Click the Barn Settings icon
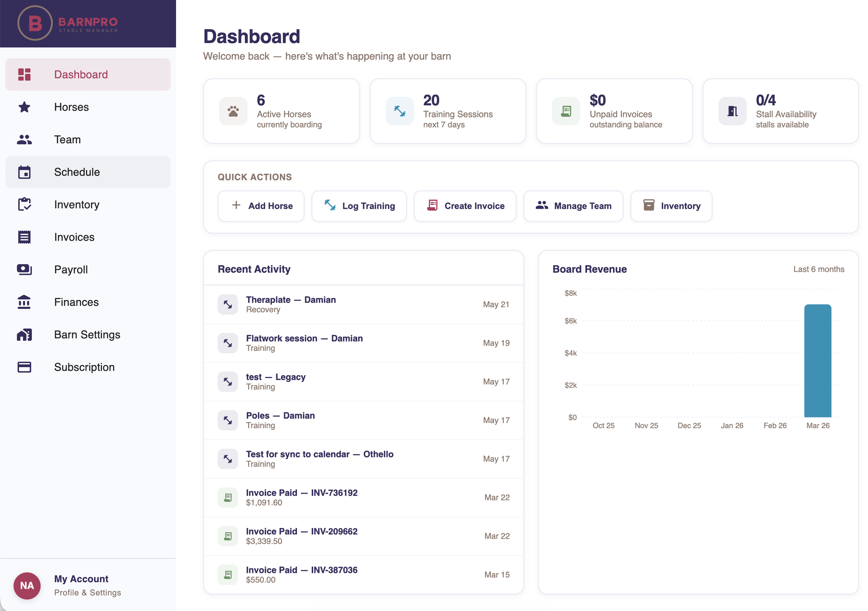This screenshot has width=868, height=611. tap(24, 335)
